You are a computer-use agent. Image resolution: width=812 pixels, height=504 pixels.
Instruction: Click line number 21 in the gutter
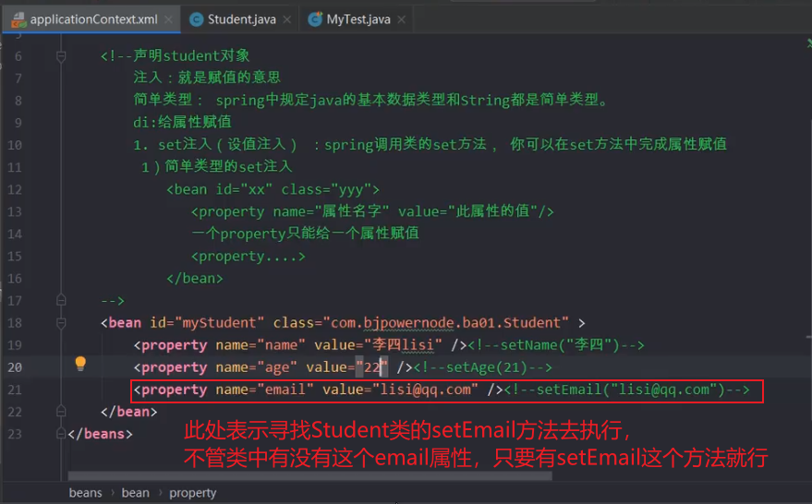point(15,390)
